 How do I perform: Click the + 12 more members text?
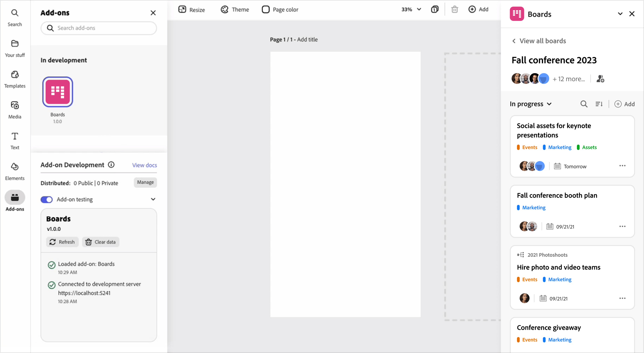pyautogui.click(x=569, y=79)
